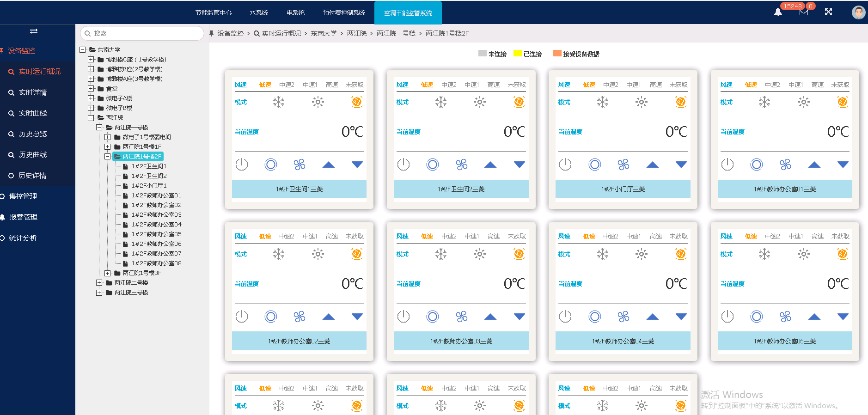
Task: Select sun heating mode on 1#2F卫生间2三菱 card
Action: coord(479,102)
